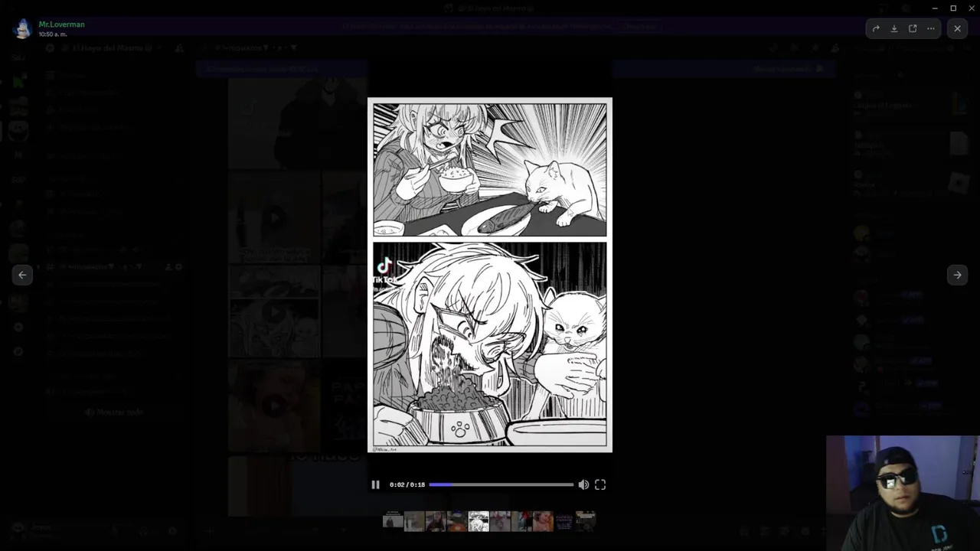Select the eighth thumbnail with face close-up
Viewport: 980px width, 551px height.
(543, 521)
